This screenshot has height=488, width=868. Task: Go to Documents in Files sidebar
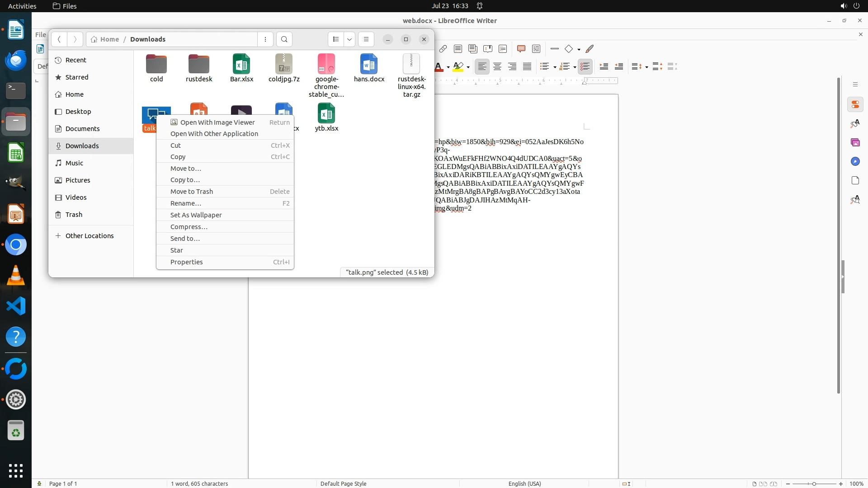[82, 129]
